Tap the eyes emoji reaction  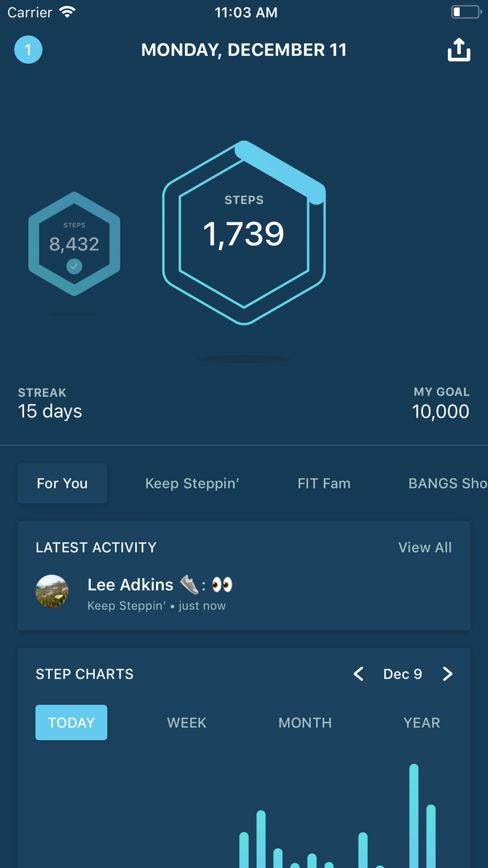[222, 584]
